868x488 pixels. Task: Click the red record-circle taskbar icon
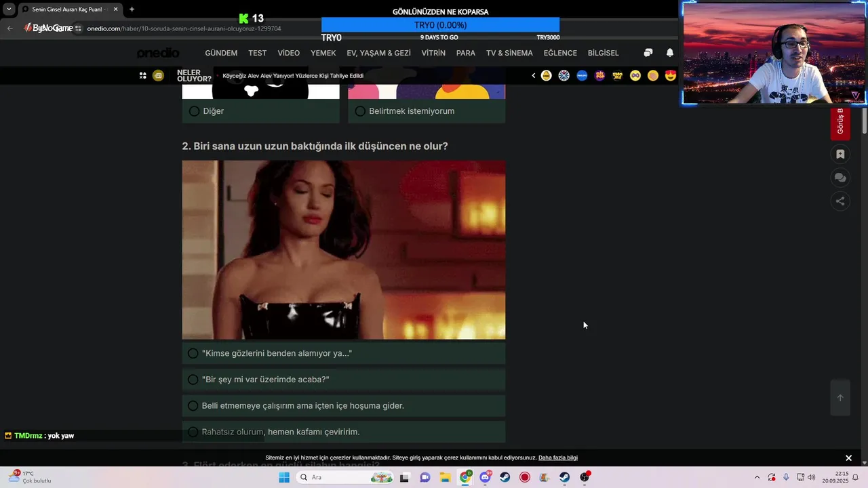click(x=524, y=477)
